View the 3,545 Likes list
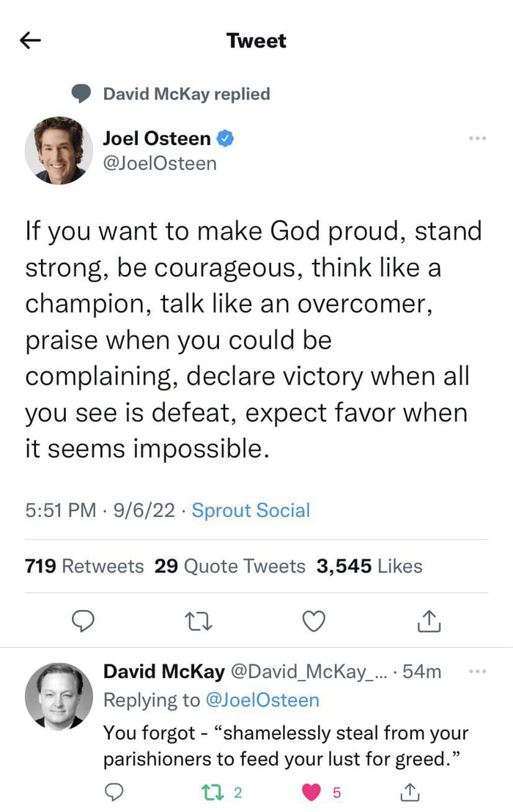Viewport: 513px width, 812px height. click(369, 566)
